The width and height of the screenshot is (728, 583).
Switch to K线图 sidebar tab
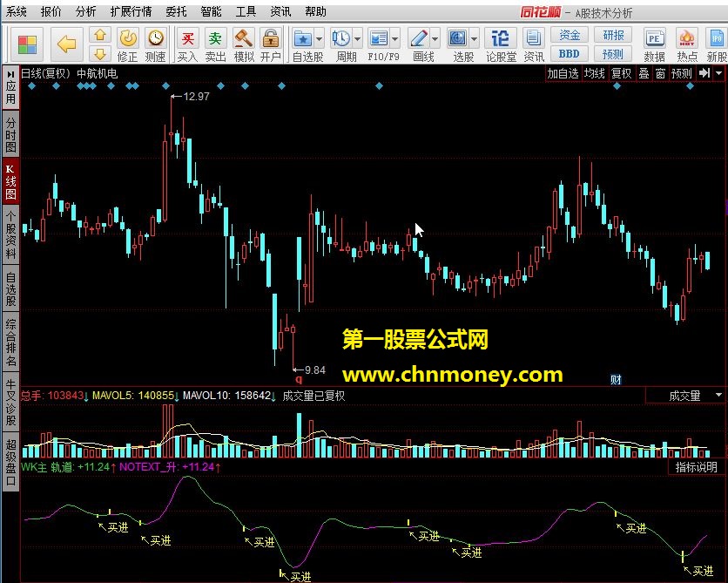coord(10,181)
